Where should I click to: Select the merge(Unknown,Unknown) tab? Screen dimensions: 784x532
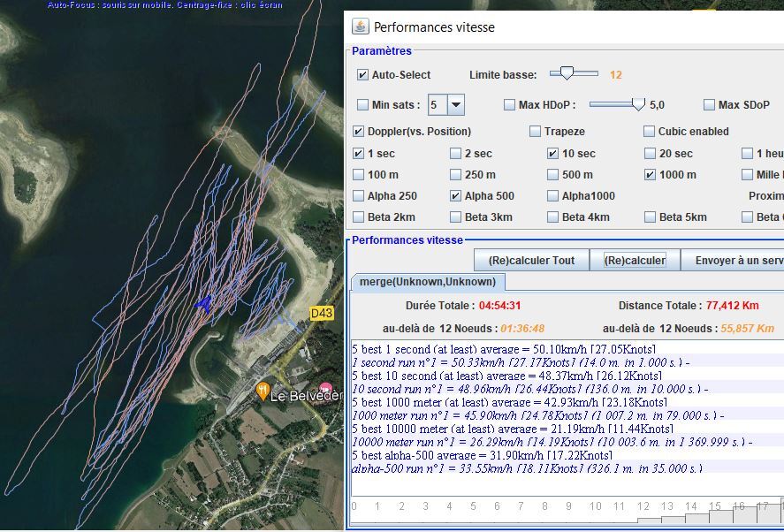point(429,282)
